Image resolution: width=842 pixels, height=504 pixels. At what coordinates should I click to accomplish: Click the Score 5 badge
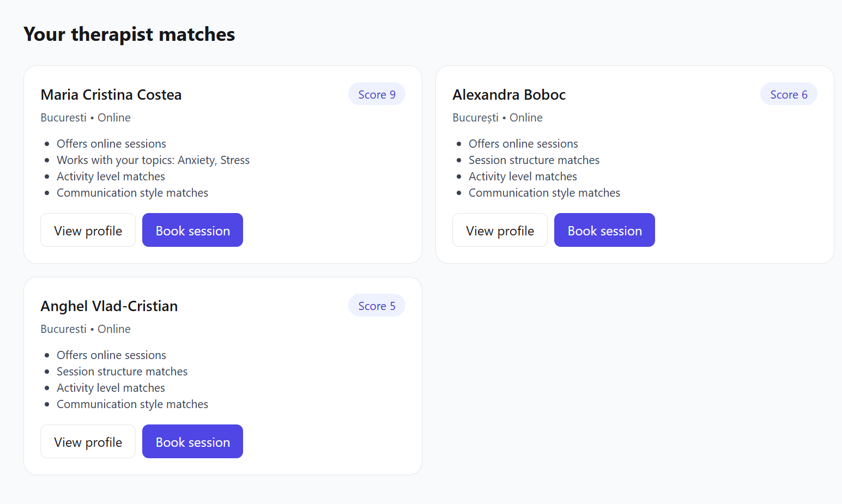point(377,306)
